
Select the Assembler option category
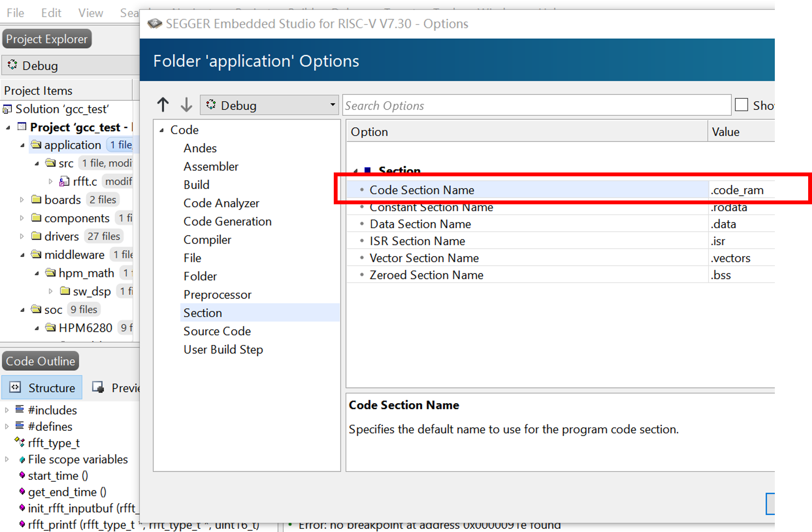click(x=211, y=167)
